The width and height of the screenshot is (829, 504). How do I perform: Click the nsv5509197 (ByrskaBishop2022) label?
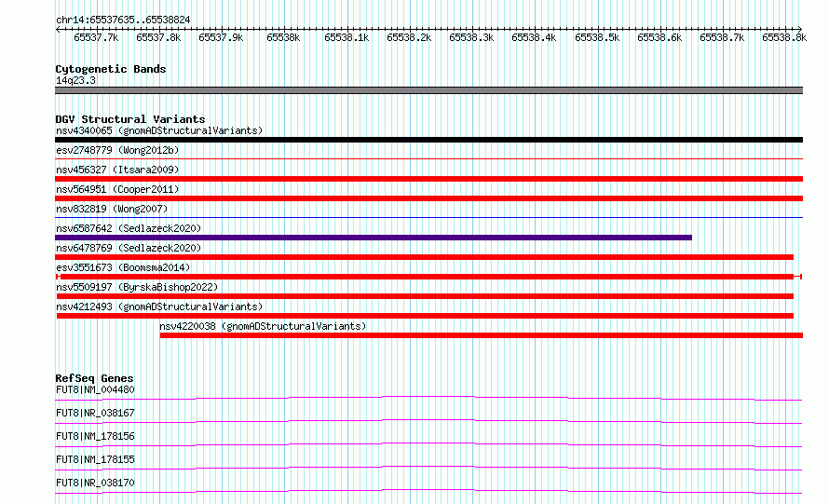pyautogui.click(x=137, y=287)
